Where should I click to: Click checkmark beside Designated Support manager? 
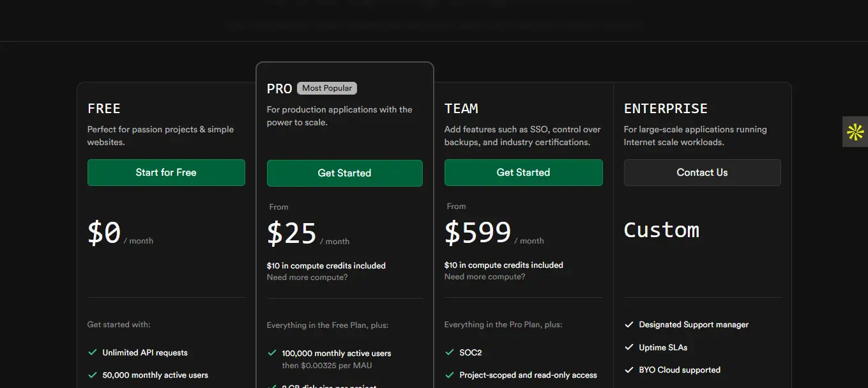click(x=628, y=325)
